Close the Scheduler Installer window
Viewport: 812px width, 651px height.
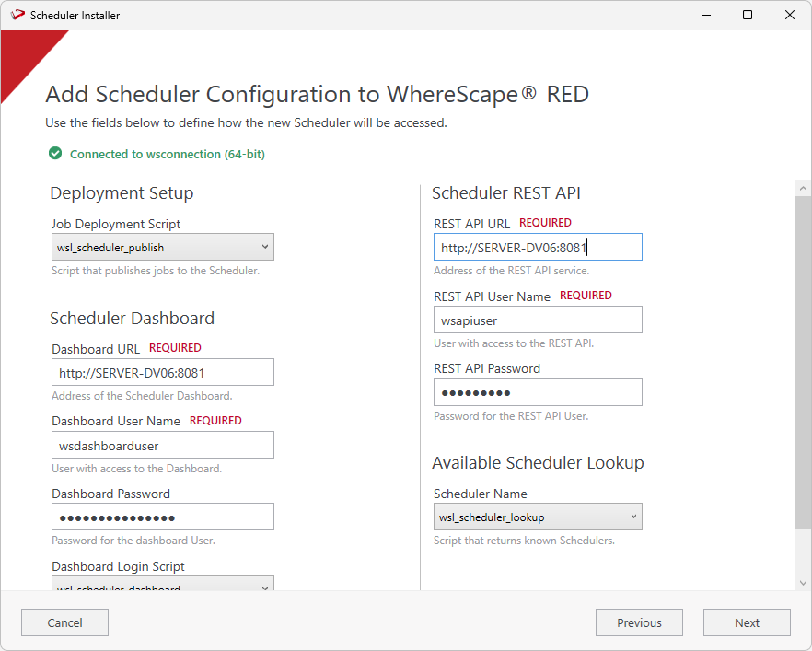pyautogui.click(x=790, y=15)
